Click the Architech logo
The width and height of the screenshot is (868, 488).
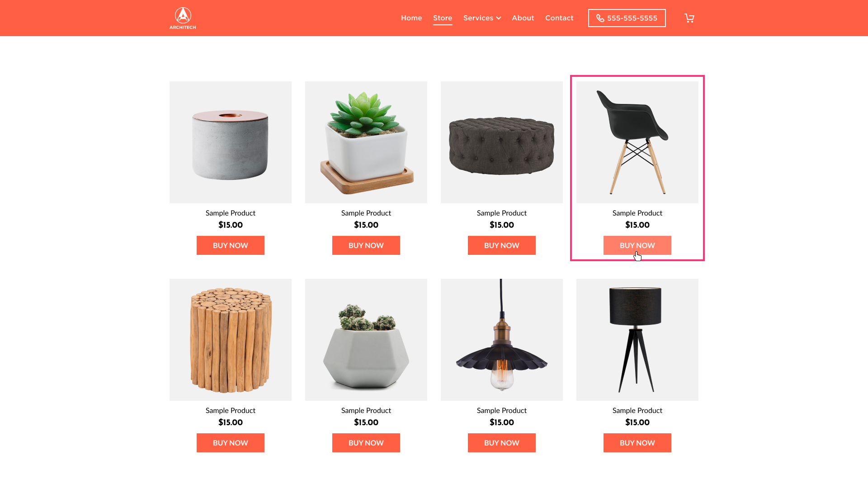(183, 18)
